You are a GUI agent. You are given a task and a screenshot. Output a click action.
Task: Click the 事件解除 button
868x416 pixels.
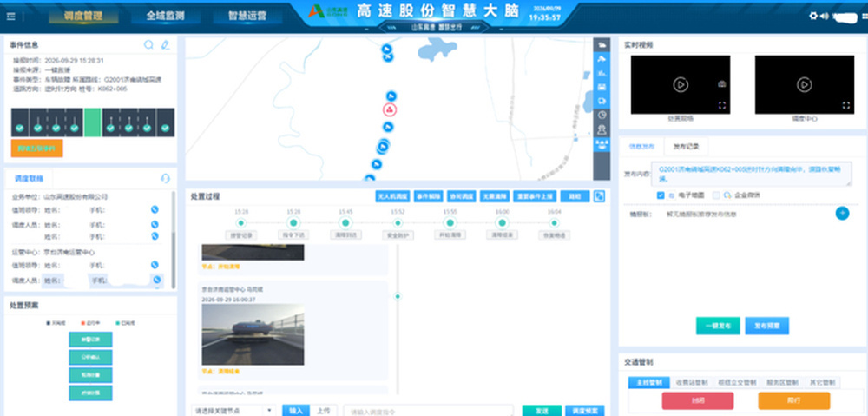point(428,196)
